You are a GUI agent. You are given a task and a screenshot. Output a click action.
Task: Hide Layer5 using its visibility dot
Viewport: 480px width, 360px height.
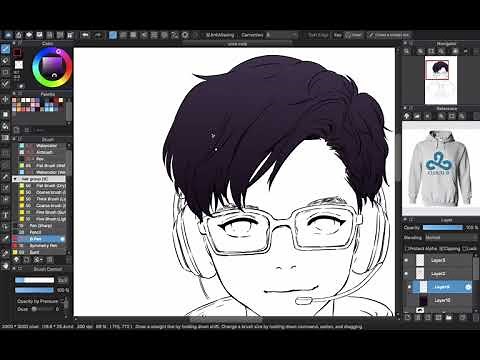406,260
